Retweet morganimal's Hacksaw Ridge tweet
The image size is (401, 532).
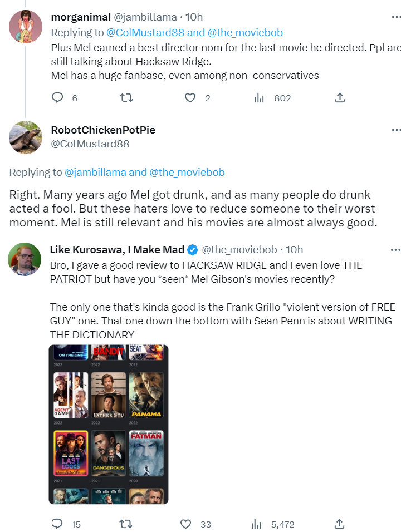(x=126, y=98)
